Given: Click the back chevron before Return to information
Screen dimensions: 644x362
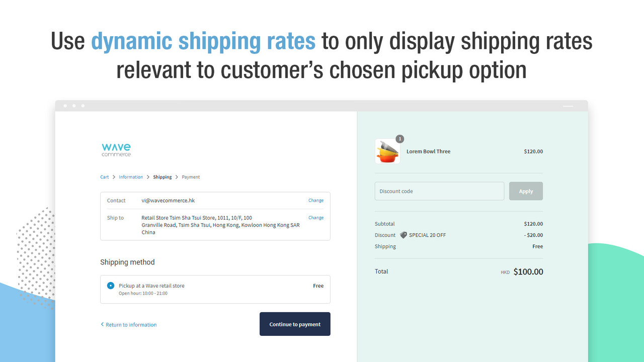Looking at the screenshot, I should tap(103, 324).
